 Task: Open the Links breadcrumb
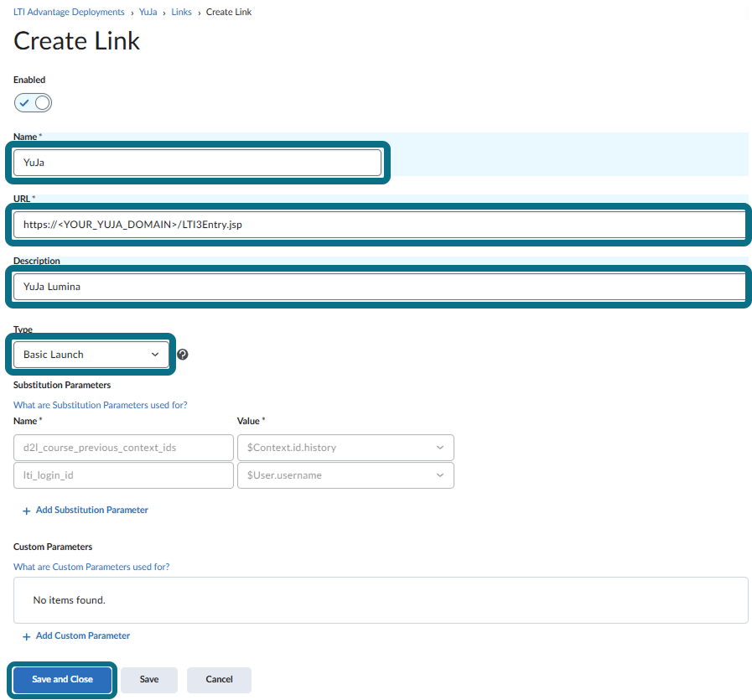coord(181,12)
